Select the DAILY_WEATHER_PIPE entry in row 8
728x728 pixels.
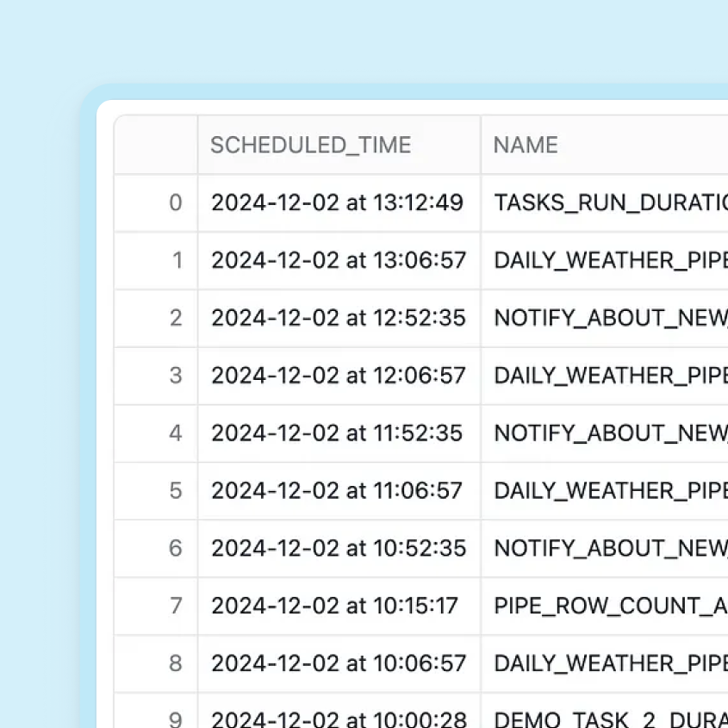click(603, 663)
